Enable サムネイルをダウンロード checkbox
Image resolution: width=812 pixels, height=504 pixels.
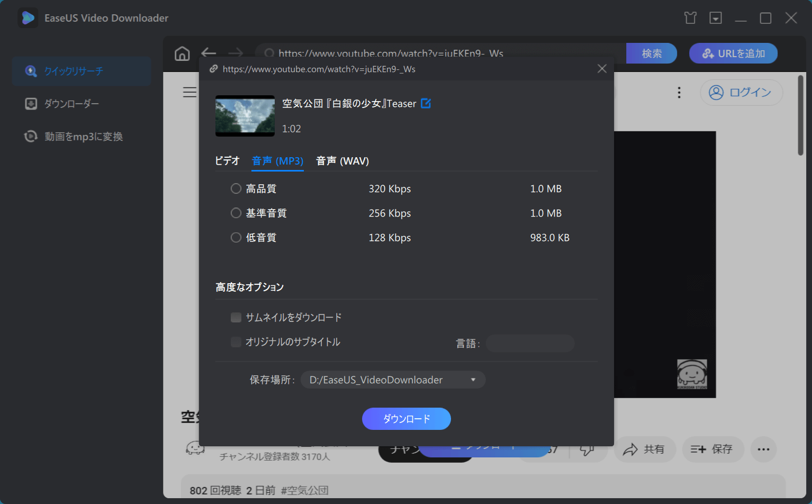[x=236, y=318]
